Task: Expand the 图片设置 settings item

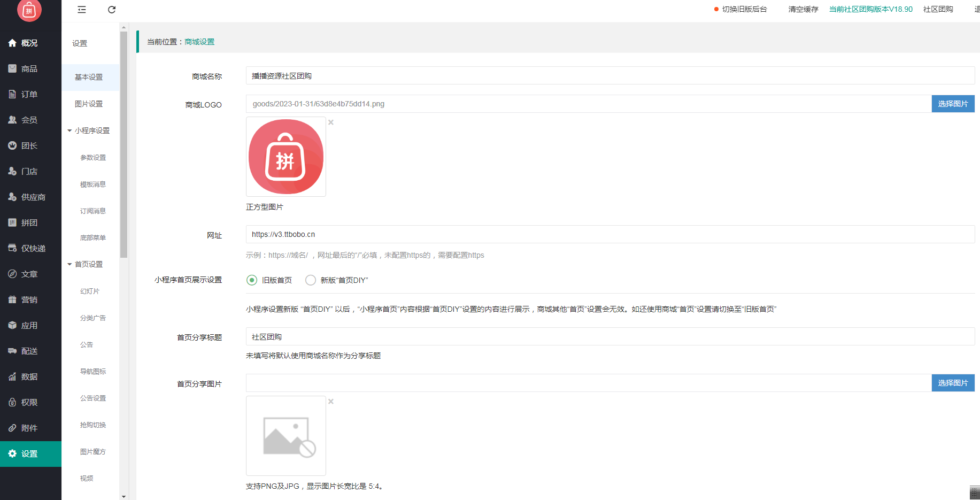Action: pyautogui.click(x=89, y=103)
